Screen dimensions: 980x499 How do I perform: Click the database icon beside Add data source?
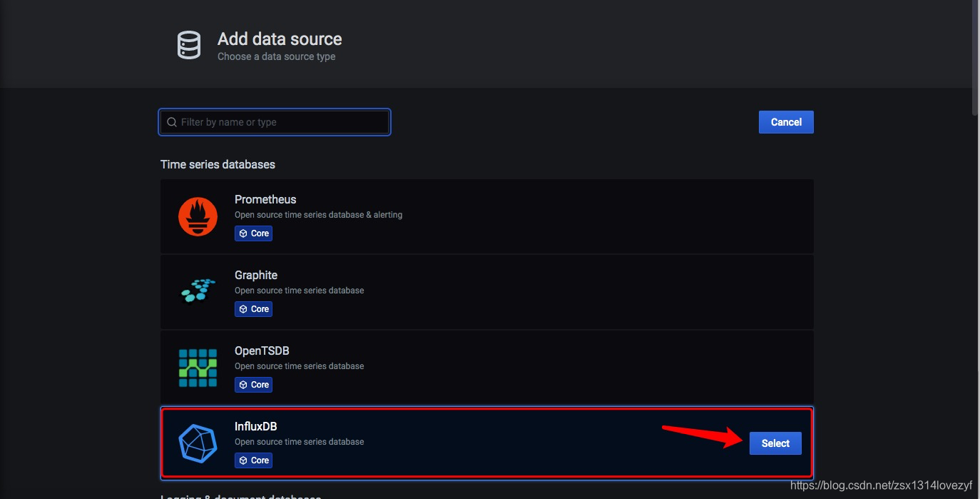click(x=189, y=45)
